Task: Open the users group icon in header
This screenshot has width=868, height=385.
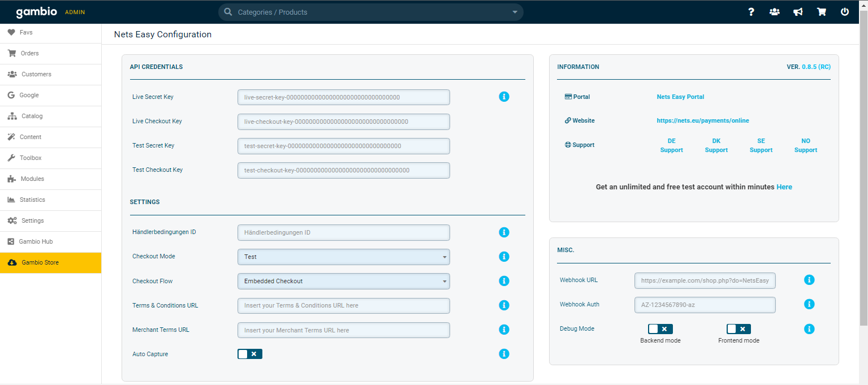Action: tap(775, 12)
